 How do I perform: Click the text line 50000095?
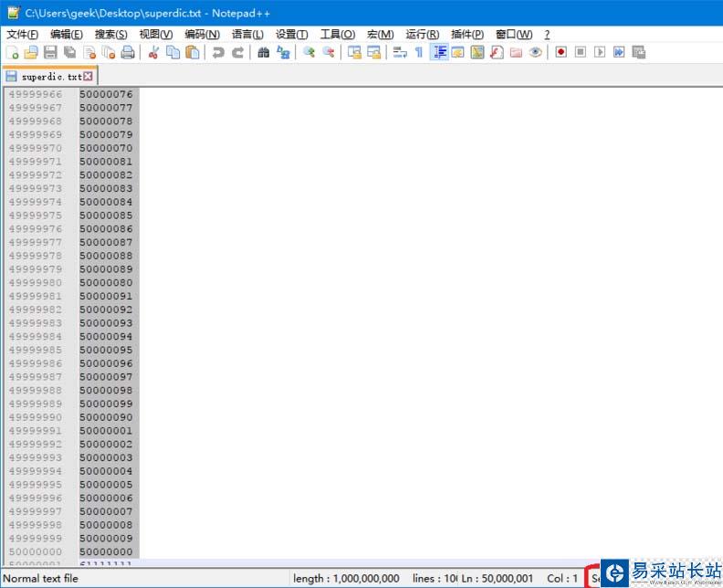[106, 350]
